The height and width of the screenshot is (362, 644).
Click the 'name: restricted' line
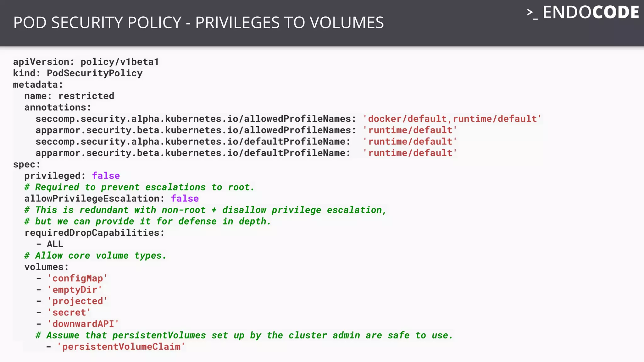[69, 96]
